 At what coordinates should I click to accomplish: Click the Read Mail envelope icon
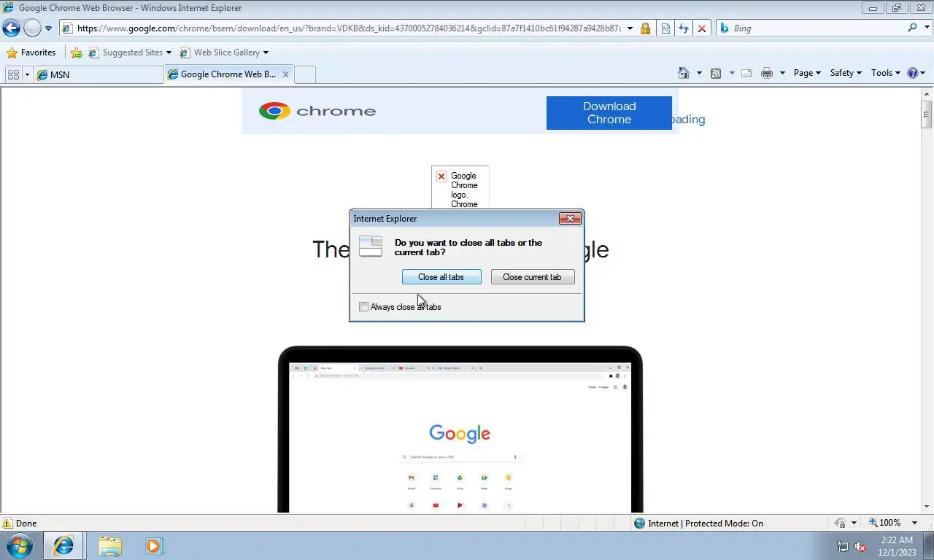click(x=746, y=73)
